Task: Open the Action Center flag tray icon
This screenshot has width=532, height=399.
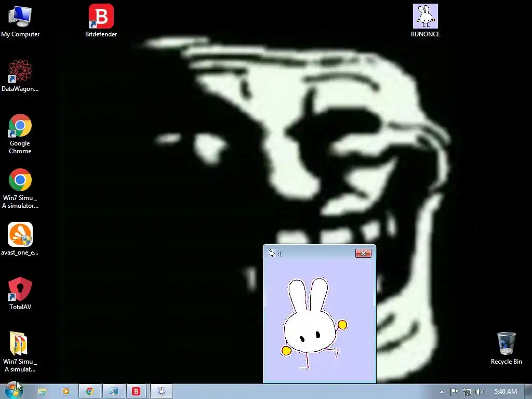Action: pos(454,392)
